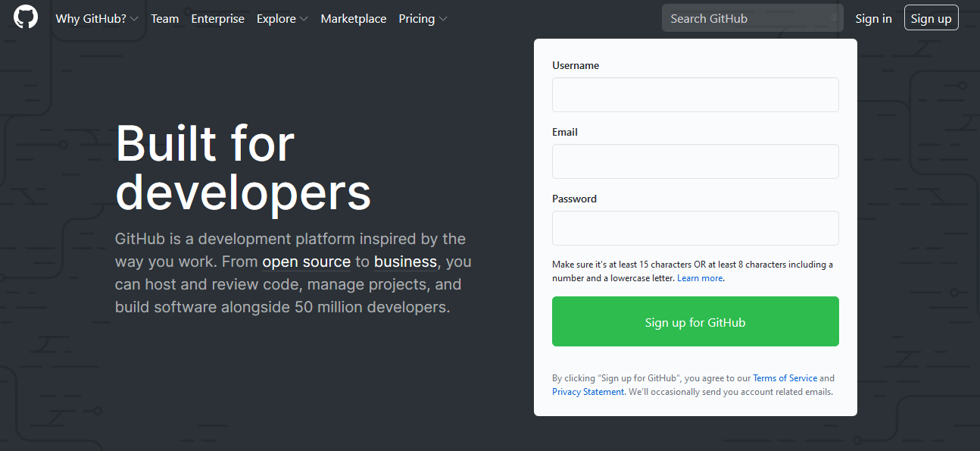Open the Terms of Service link
This screenshot has height=451, width=980.
785,377
